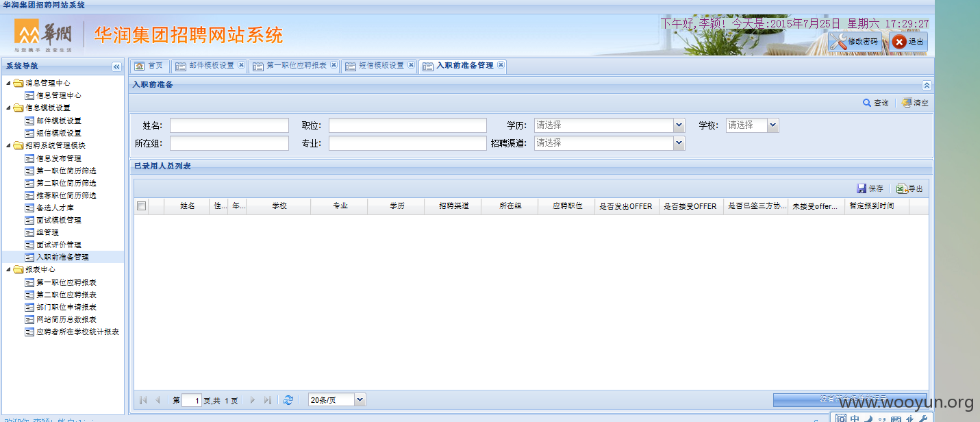Click the 职位 input field
This screenshot has height=422, width=980.
pos(407,125)
